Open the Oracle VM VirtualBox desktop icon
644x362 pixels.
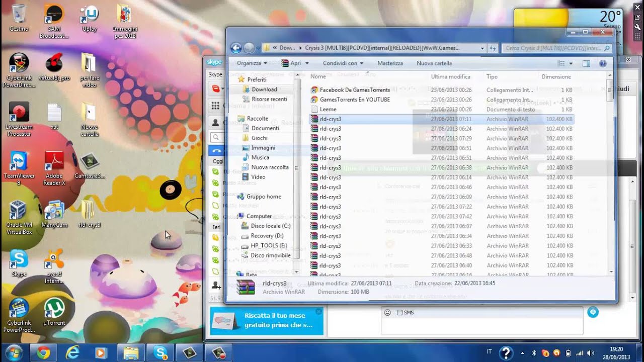(x=19, y=217)
